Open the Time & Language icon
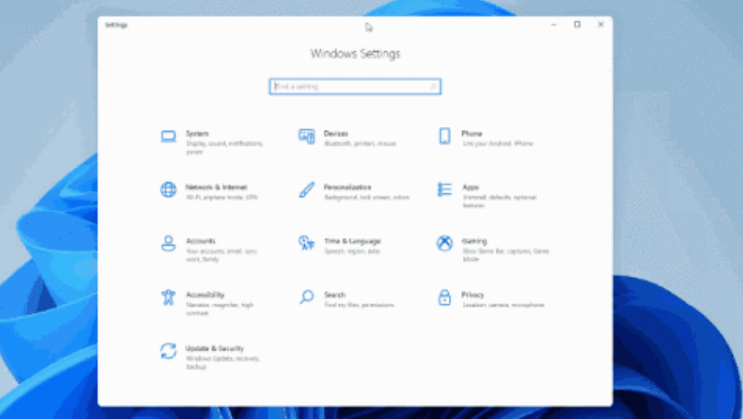The height and width of the screenshot is (419, 743). (x=307, y=243)
